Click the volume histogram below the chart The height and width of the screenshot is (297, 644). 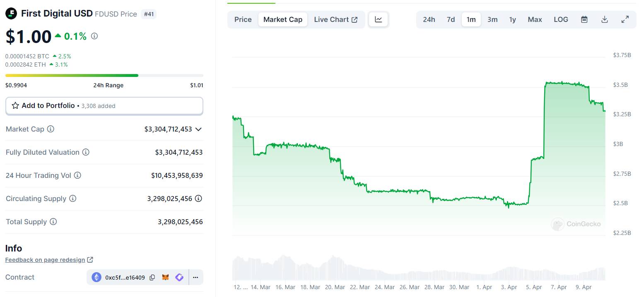[419, 268]
